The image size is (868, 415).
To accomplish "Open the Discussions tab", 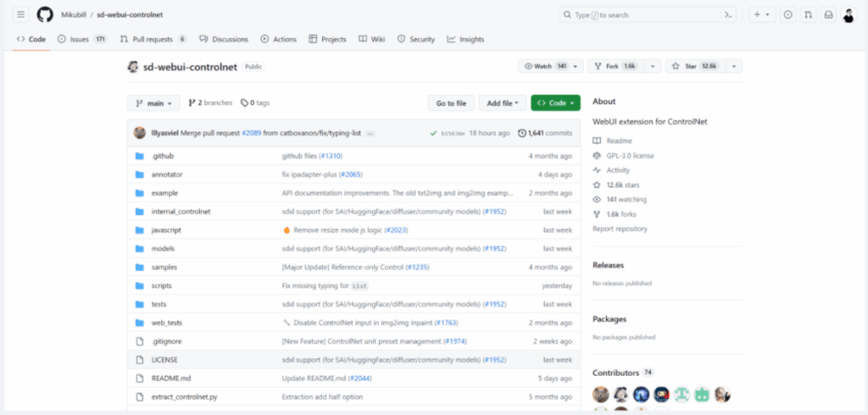I will 224,39.
